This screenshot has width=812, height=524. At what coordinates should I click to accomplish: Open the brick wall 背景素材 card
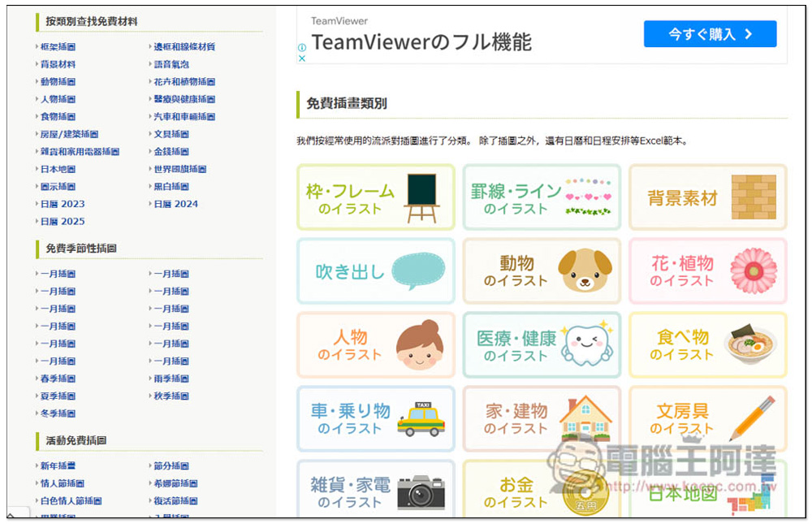point(707,197)
